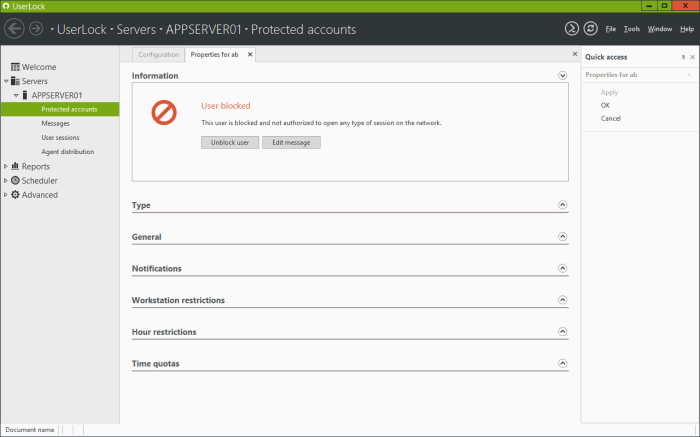Viewport: 700px width, 437px height.
Task: Select Welcome in the navigation tree
Action: (39, 67)
